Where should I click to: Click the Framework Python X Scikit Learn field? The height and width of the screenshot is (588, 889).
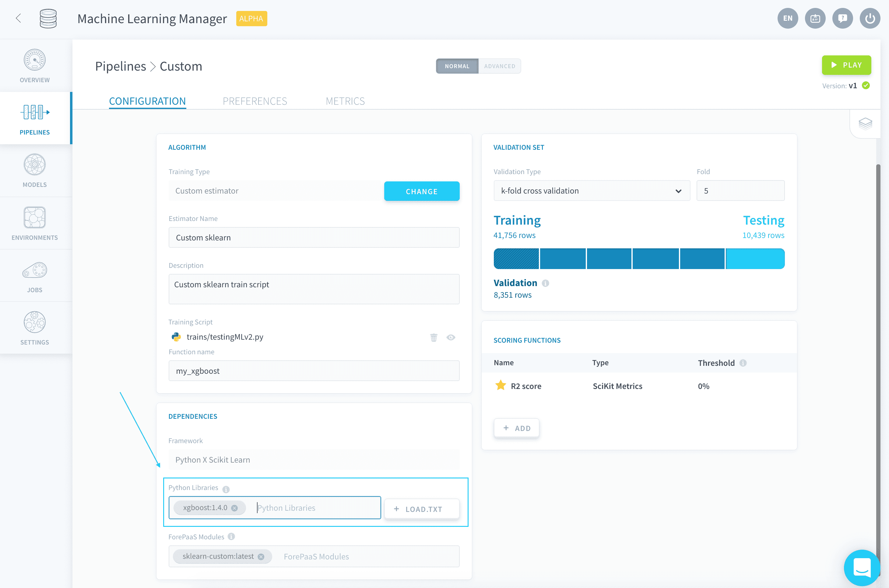(x=314, y=459)
